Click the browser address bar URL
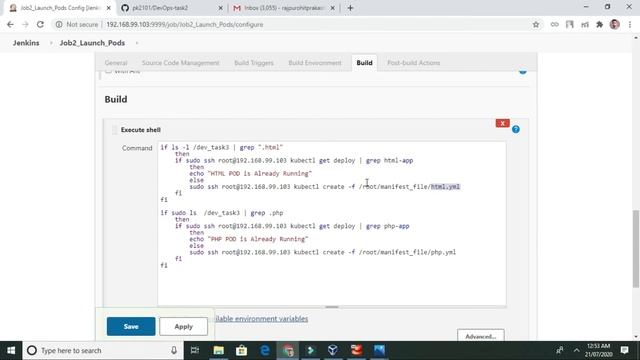The width and height of the screenshot is (640, 360). click(185, 24)
